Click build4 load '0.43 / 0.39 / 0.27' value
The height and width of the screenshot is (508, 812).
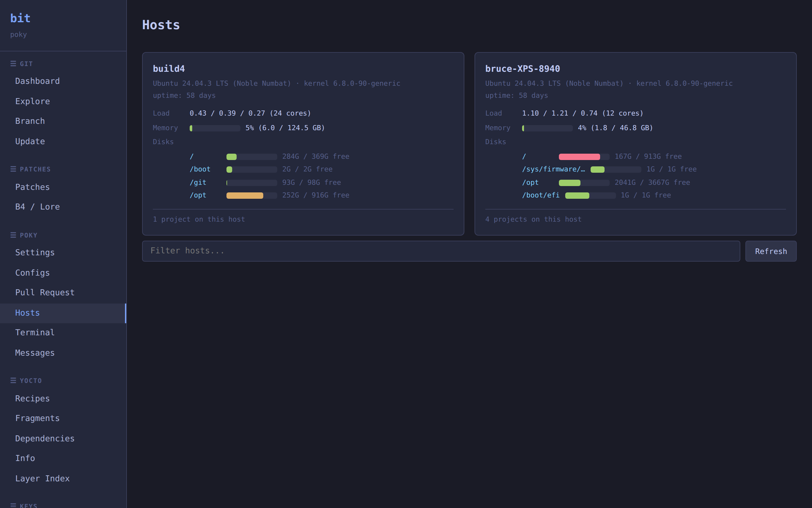[227, 113]
